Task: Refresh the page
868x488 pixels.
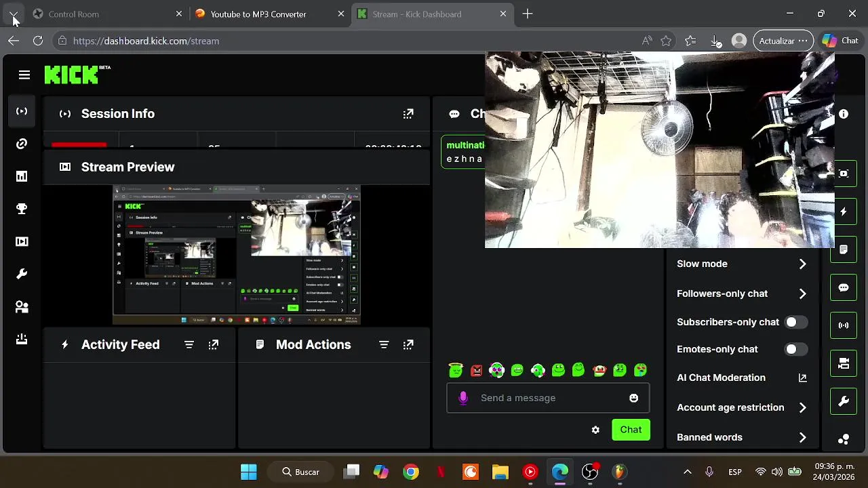Action: coord(38,41)
